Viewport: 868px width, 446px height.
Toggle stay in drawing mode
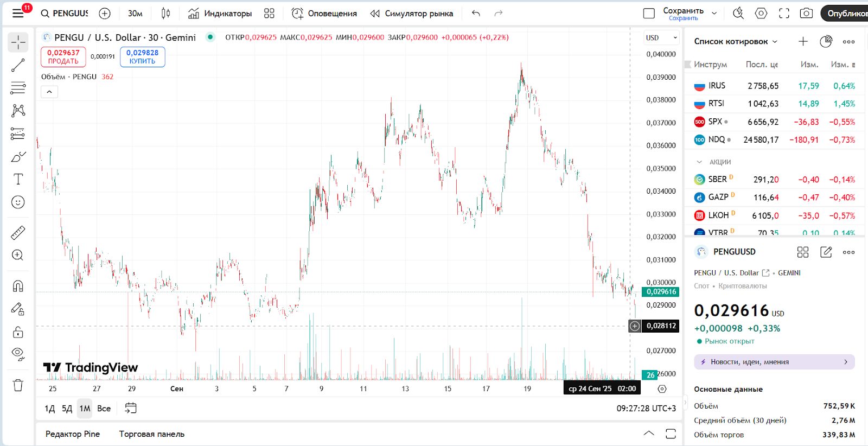pos(18,309)
